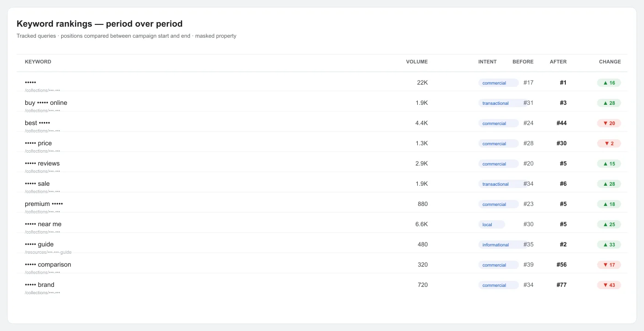
Task: Click the 'commercial' badge in 'best •••••' row
Action: (x=499, y=123)
